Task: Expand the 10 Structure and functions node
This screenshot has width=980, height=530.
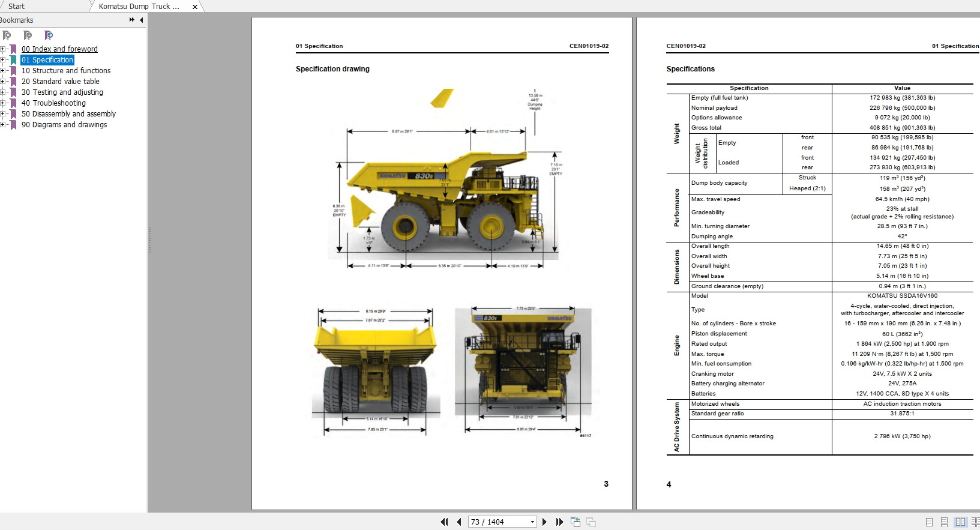Action: click(x=3, y=71)
